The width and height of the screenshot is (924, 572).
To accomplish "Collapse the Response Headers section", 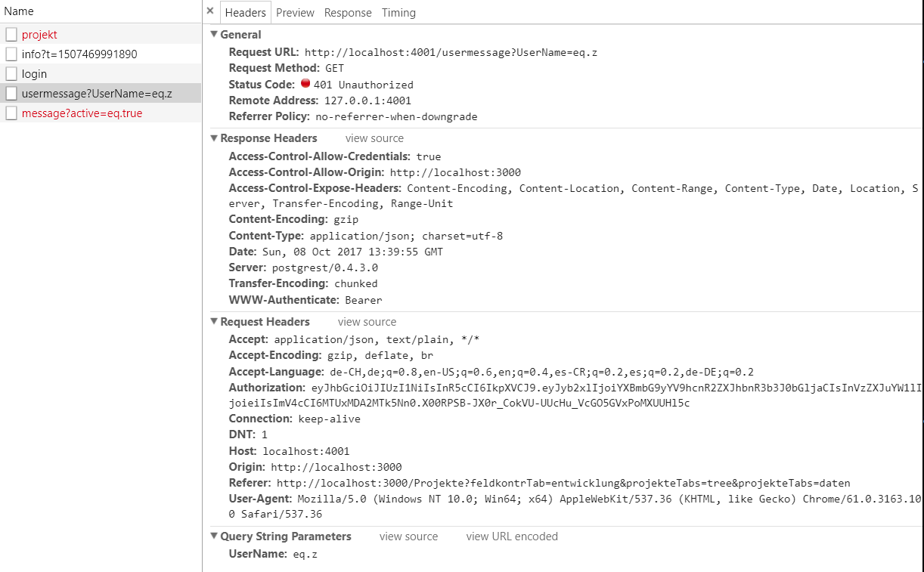I will pos(214,138).
